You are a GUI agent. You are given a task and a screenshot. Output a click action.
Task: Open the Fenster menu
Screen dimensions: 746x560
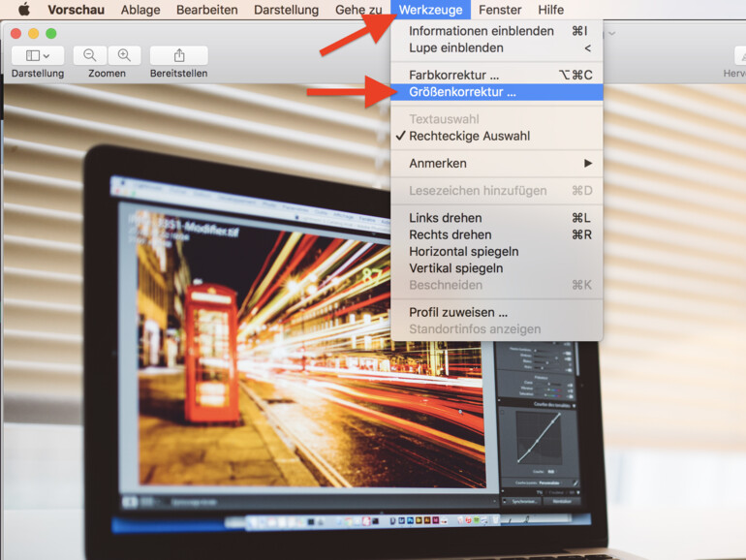click(x=500, y=10)
